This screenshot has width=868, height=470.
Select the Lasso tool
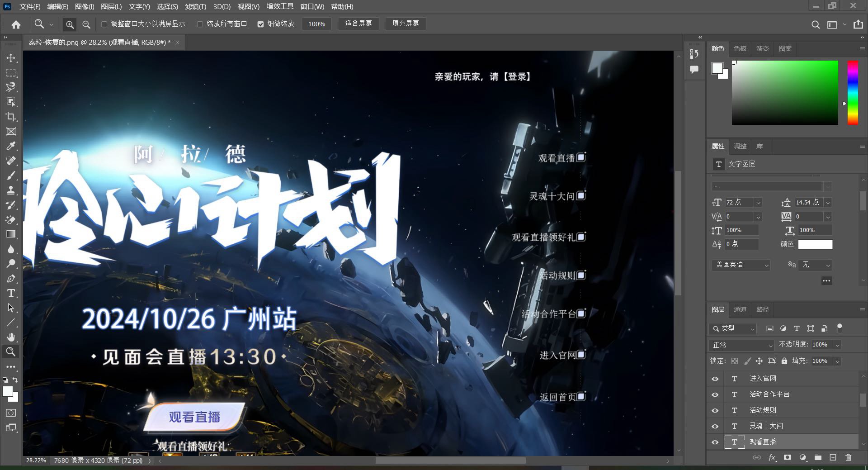point(11,87)
